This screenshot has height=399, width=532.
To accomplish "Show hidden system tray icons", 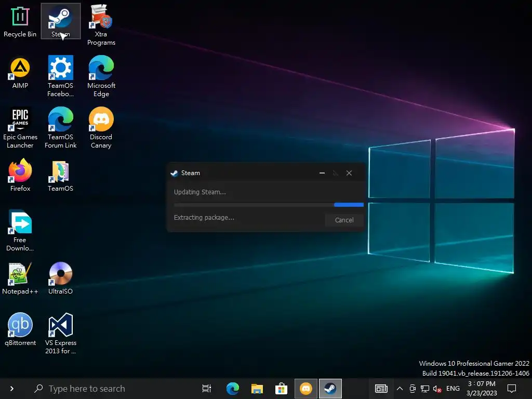I will point(400,389).
